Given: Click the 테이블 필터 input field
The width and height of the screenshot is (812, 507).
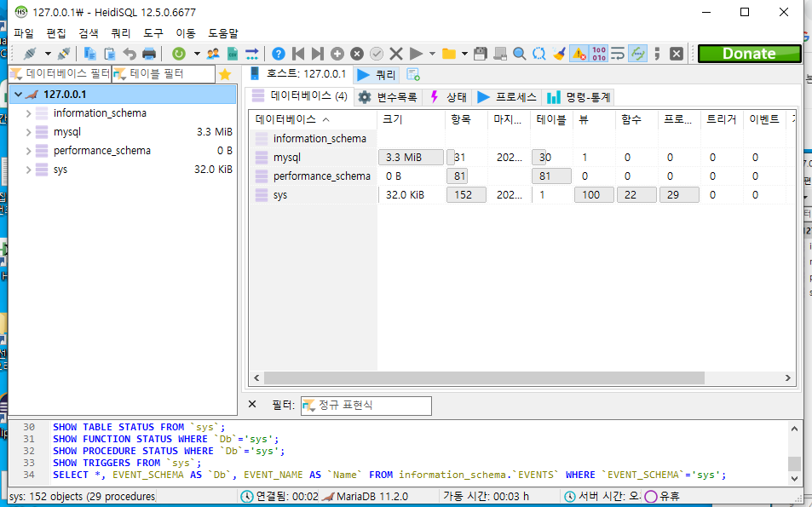Looking at the screenshot, I should click(x=164, y=73).
